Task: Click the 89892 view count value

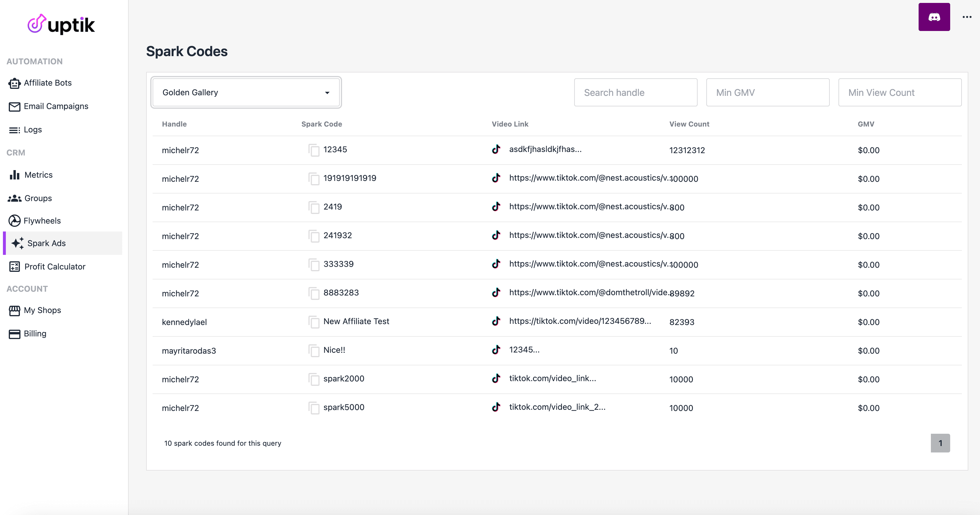Action: pos(682,294)
